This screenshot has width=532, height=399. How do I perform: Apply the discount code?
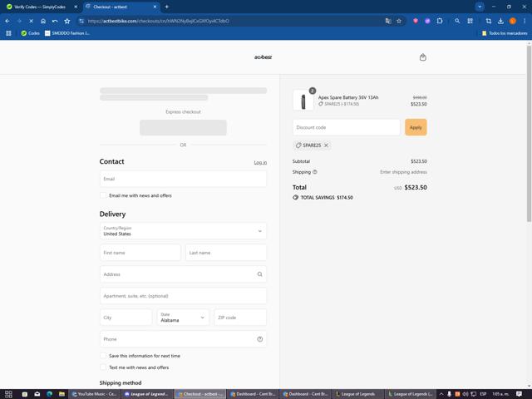[x=416, y=127]
